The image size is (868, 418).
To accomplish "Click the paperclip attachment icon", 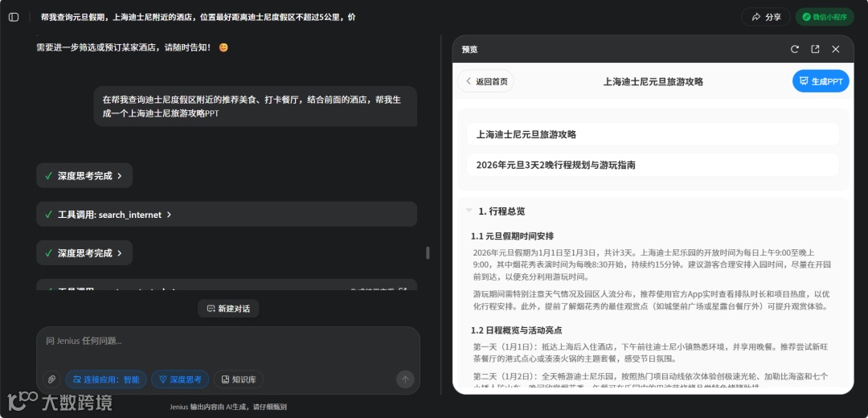I will coord(51,379).
